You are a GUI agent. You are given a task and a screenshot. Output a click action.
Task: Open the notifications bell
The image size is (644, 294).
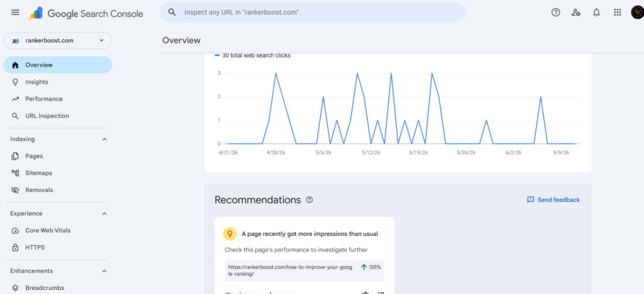coord(596,13)
